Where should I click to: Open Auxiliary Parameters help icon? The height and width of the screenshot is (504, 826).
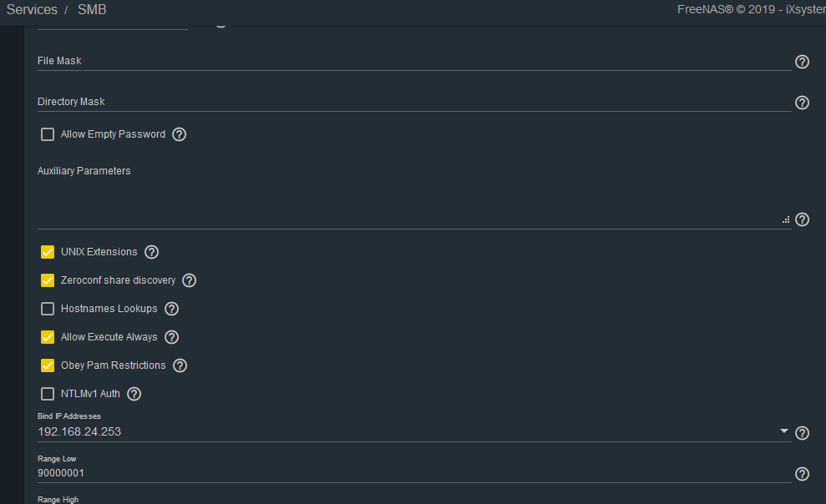[x=802, y=219]
